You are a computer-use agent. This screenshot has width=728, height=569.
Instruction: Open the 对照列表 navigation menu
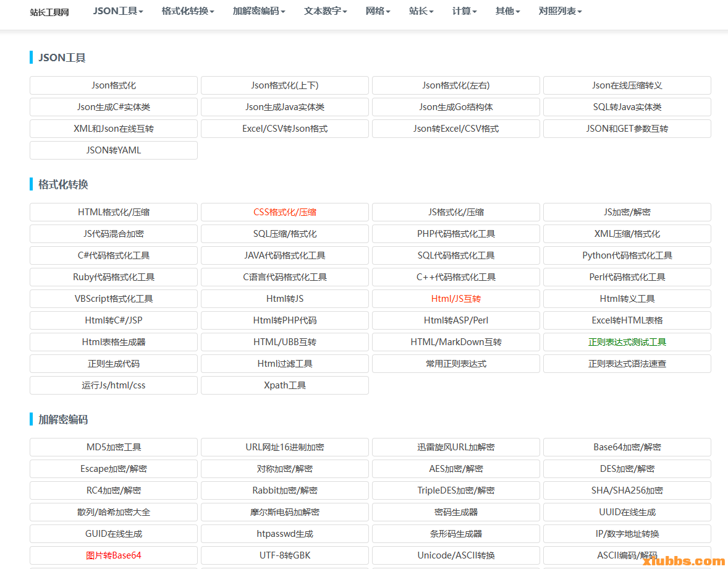point(560,11)
